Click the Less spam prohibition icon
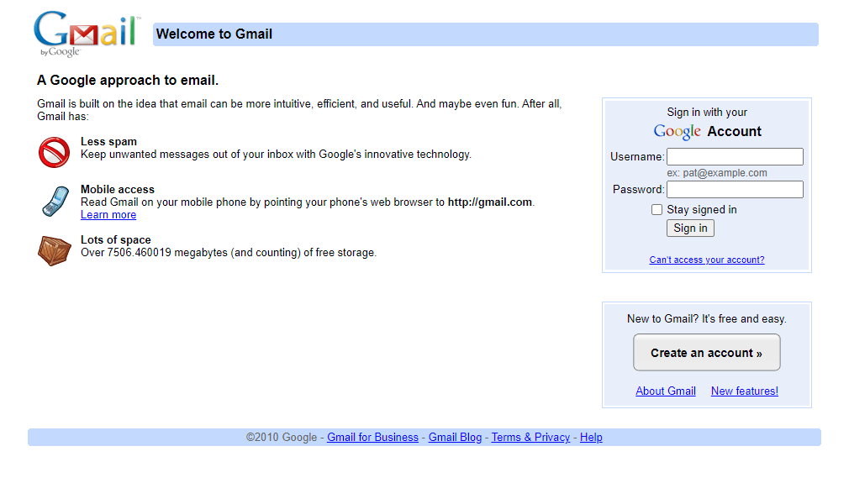This screenshot has width=849, height=504. point(54,152)
